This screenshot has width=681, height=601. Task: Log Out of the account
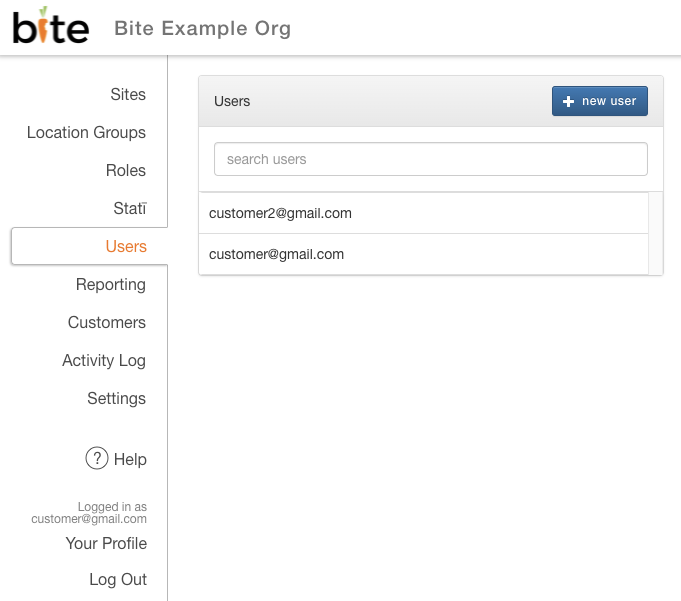[x=118, y=580]
